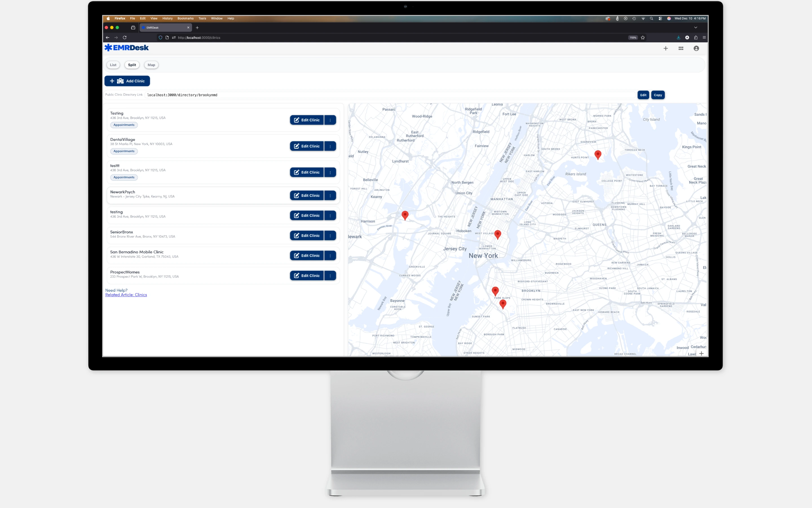Click the lower marker below Park Slope
The image size is (812, 508).
503,304
